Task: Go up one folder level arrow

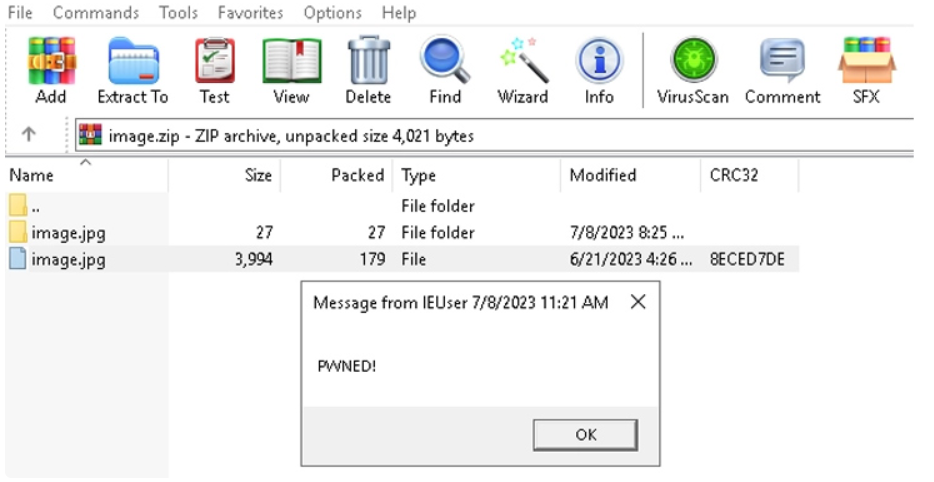Action: (x=29, y=135)
